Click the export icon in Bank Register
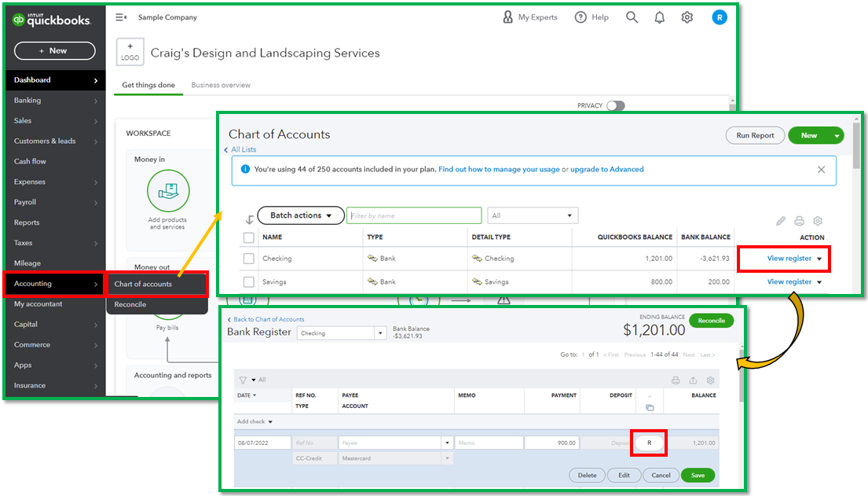Screen dimensions: 868x496 coord(693,380)
